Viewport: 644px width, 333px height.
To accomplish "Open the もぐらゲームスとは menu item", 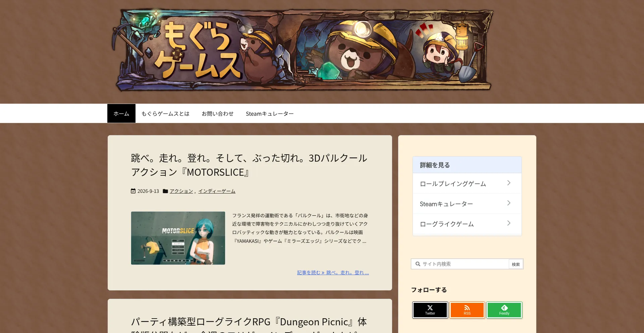I will 165,114.
